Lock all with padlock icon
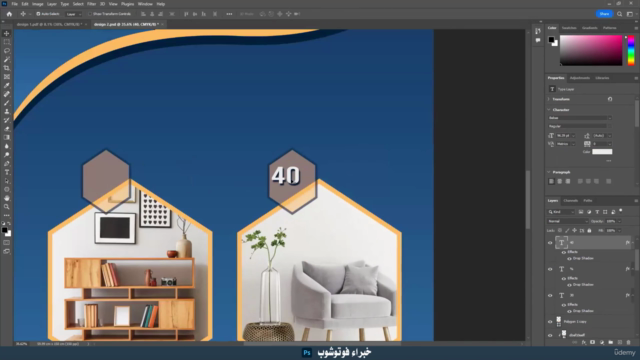Image resolution: width=640 pixels, height=360 pixels. coord(589,231)
